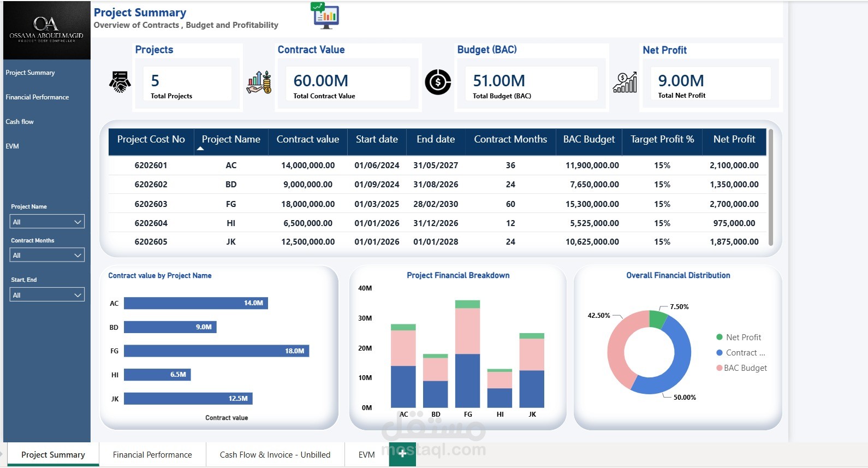Select project cost number 6202601 cell
This screenshot has height=468, width=868.
click(151, 165)
